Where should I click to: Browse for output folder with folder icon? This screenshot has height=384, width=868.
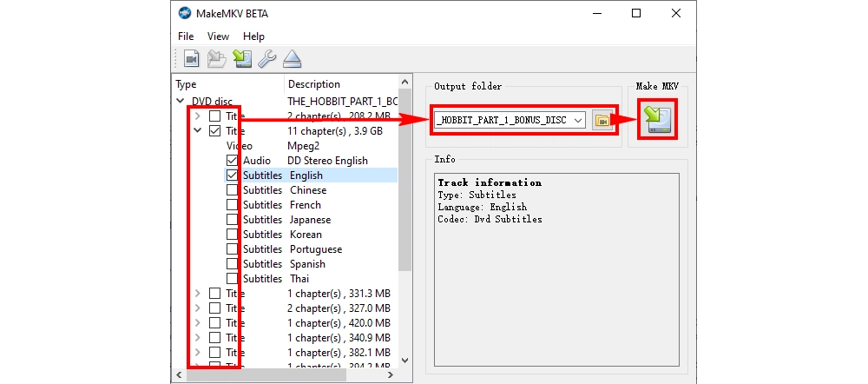[602, 120]
